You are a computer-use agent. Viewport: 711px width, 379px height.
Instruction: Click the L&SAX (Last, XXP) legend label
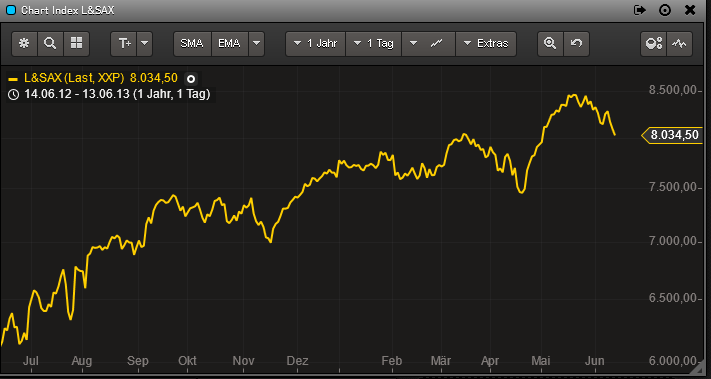[74, 78]
